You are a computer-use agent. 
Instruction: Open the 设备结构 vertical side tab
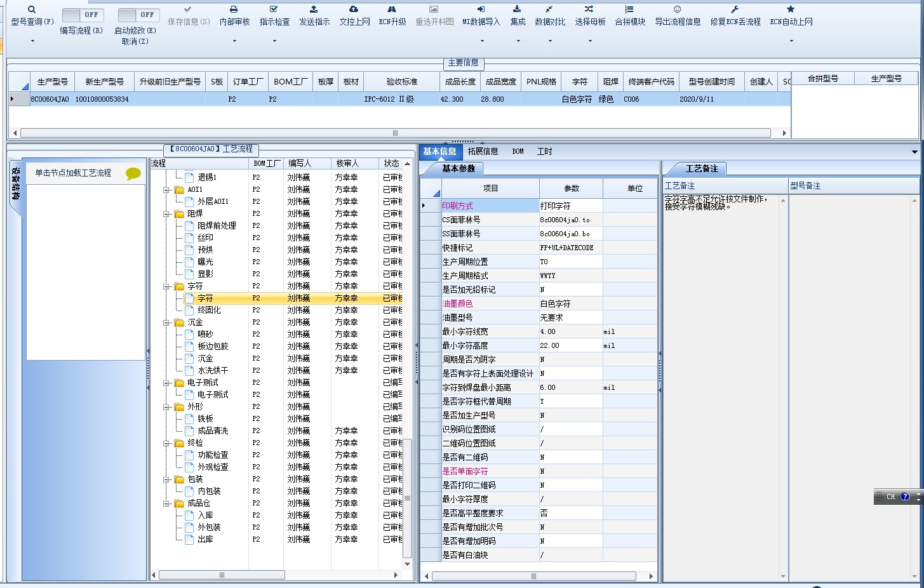pos(15,184)
